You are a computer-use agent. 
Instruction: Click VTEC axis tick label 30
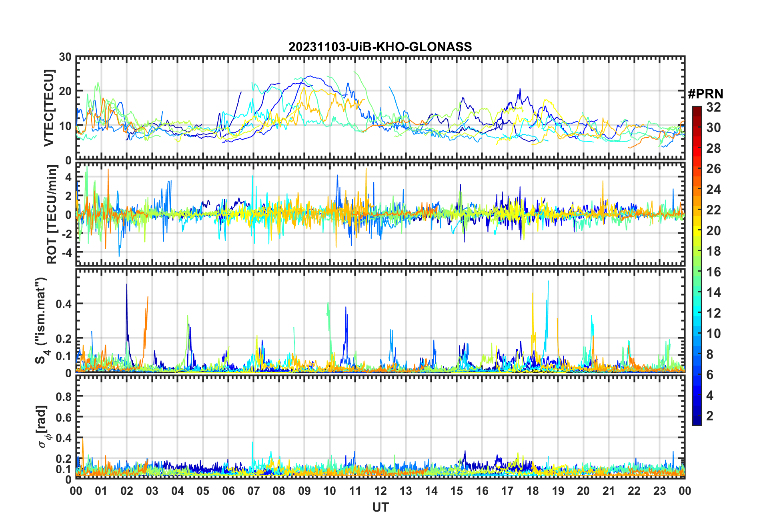pos(65,57)
